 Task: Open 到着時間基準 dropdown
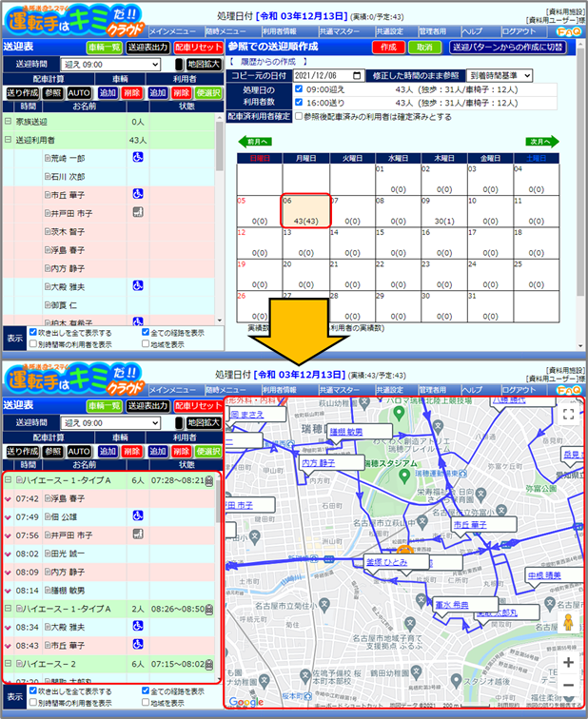point(499,76)
